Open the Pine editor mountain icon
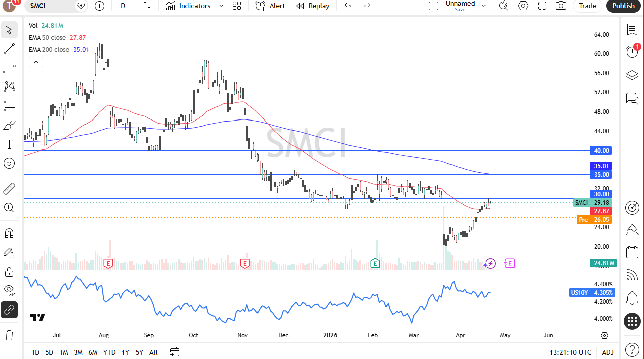The height and width of the screenshot is (359, 644). click(632, 230)
